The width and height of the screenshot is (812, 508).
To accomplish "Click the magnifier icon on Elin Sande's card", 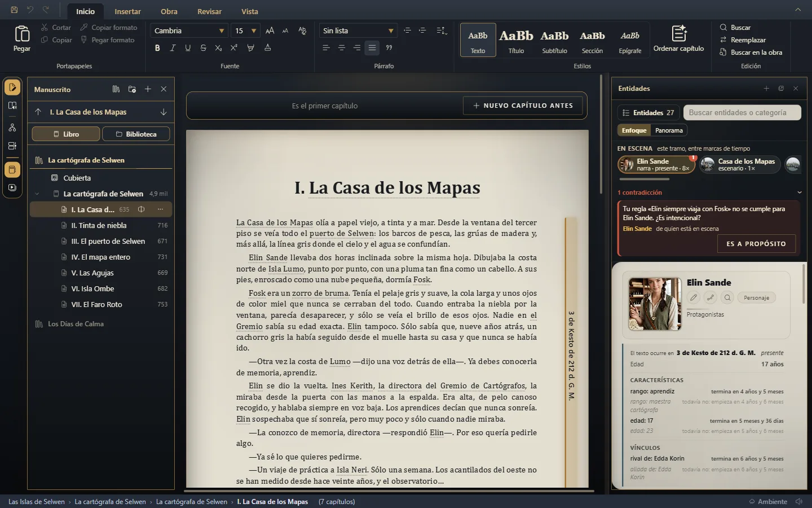I will coord(727,297).
